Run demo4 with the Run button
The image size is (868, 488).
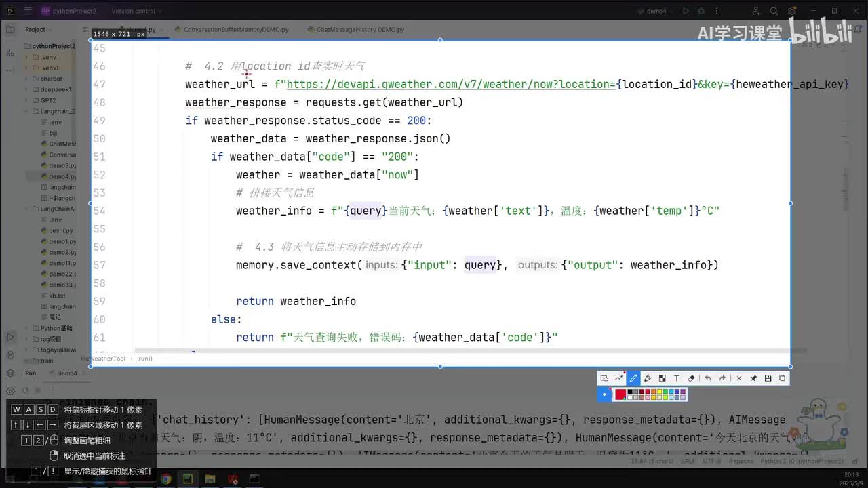click(x=686, y=11)
